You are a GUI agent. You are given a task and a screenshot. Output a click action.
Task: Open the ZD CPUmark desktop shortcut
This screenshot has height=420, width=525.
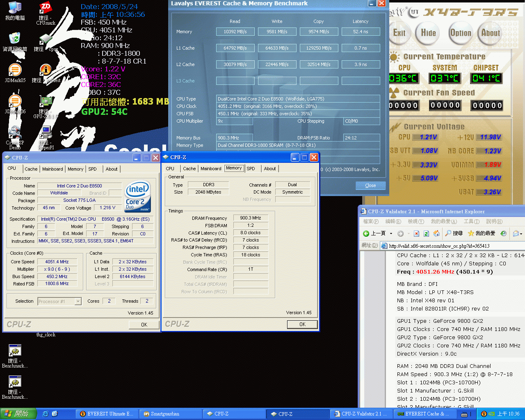(46, 8)
